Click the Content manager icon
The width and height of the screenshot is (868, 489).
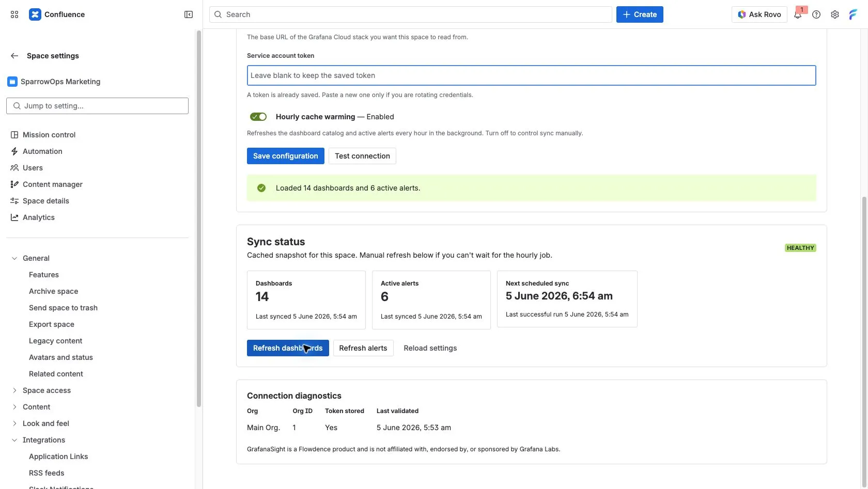coord(14,184)
